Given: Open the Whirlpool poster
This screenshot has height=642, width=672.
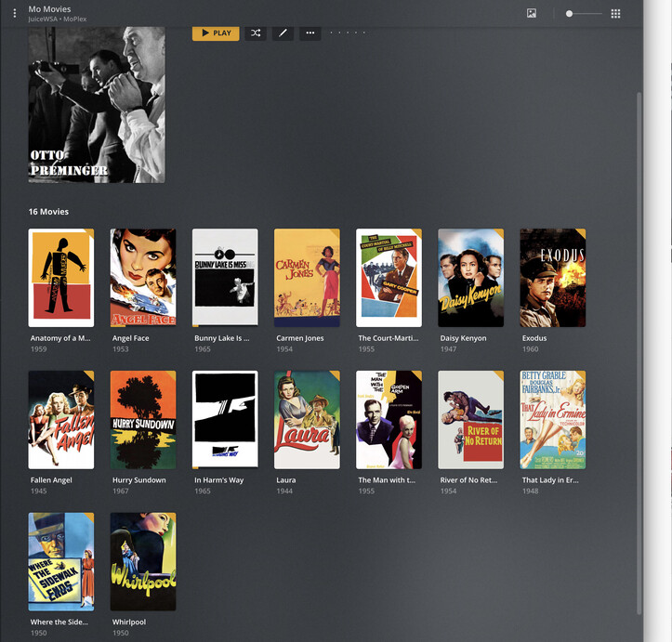Looking at the screenshot, I should [143, 561].
